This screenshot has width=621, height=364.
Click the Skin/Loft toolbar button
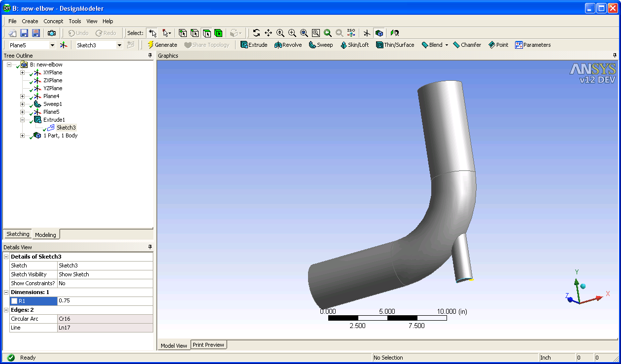coord(354,45)
